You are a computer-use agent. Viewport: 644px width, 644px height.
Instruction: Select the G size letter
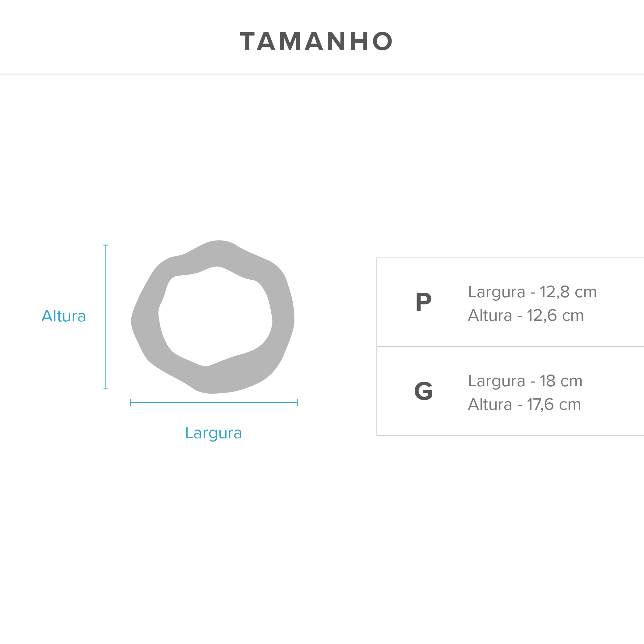pyautogui.click(x=423, y=391)
